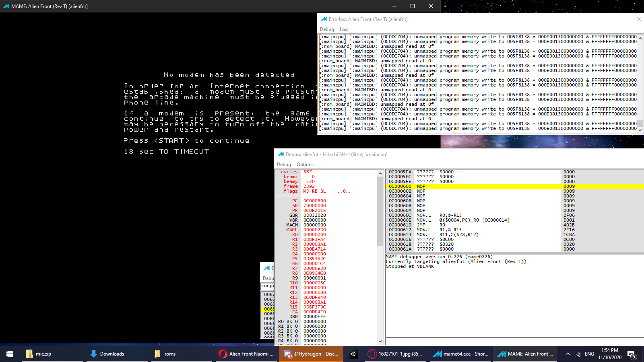Click R9 register value 00000001
644x362 pixels.
click(315, 278)
